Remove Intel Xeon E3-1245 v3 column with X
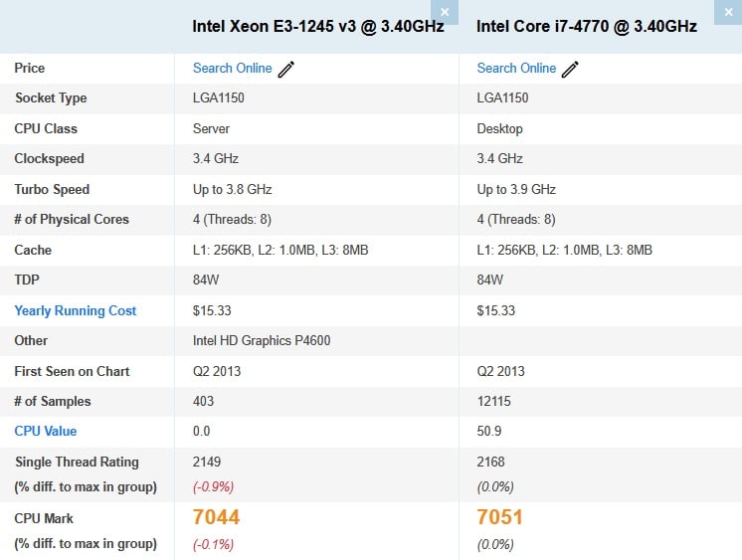742x560 pixels. [445, 12]
